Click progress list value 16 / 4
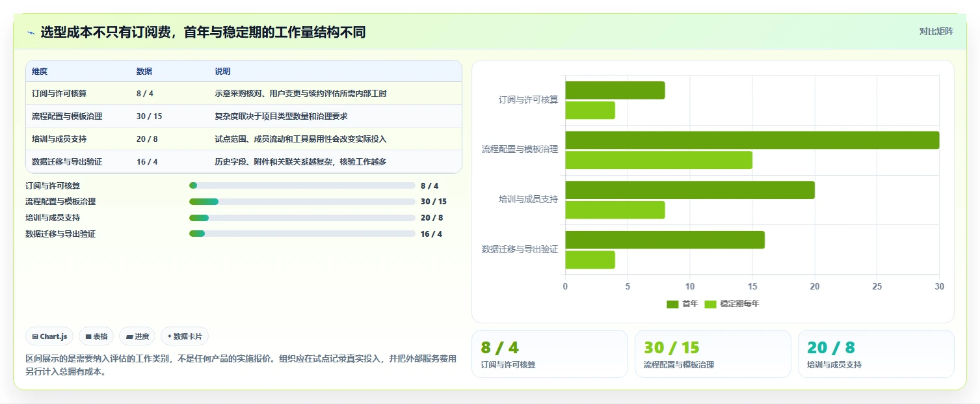This screenshot has height=404, width=980. point(431,234)
